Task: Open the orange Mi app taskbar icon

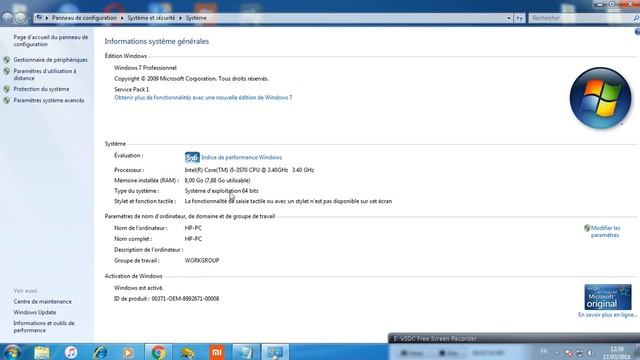Action: 217,352
